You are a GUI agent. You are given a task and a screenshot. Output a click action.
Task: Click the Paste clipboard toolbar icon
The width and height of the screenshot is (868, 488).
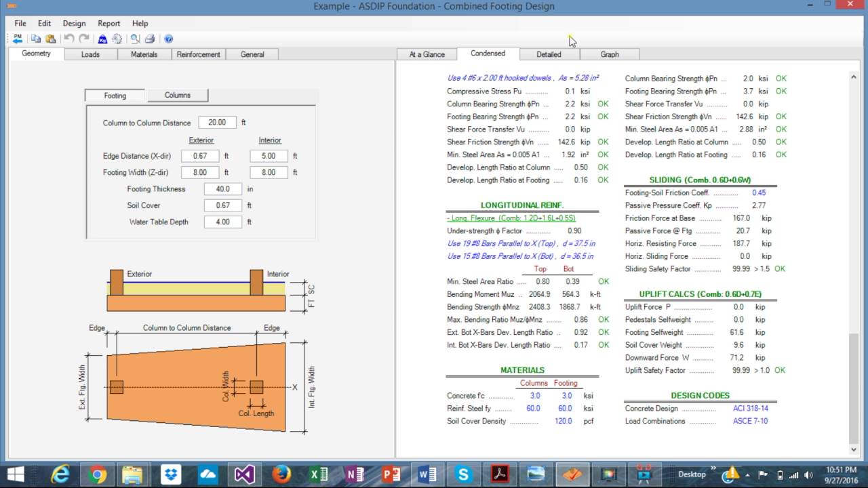[x=51, y=39]
